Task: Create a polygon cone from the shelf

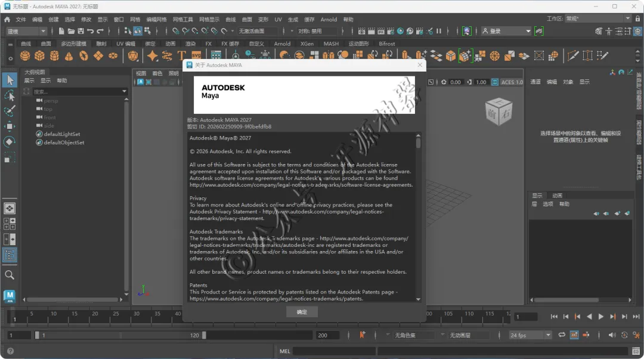Action: point(69,55)
